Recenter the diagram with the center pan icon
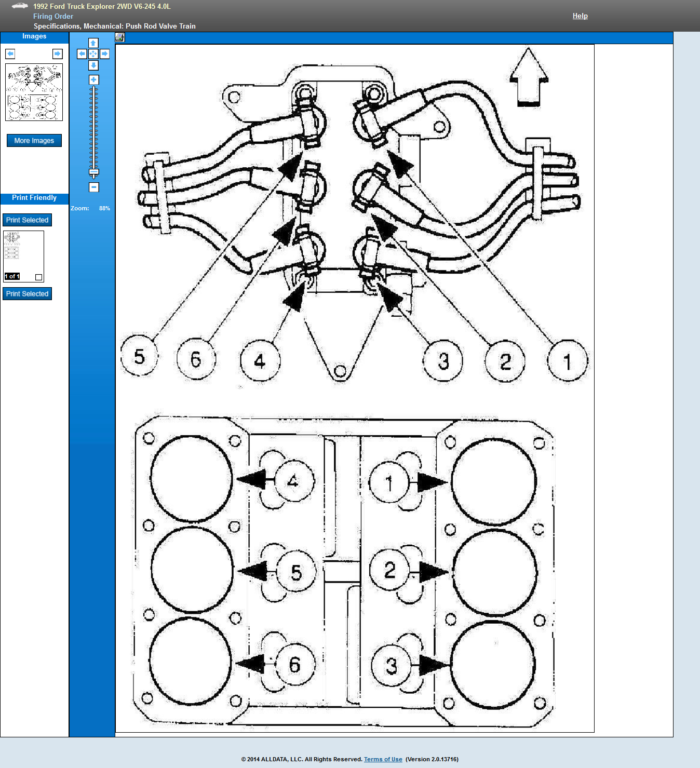The height and width of the screenshot is (768, 700). click(x=93, y=54)
